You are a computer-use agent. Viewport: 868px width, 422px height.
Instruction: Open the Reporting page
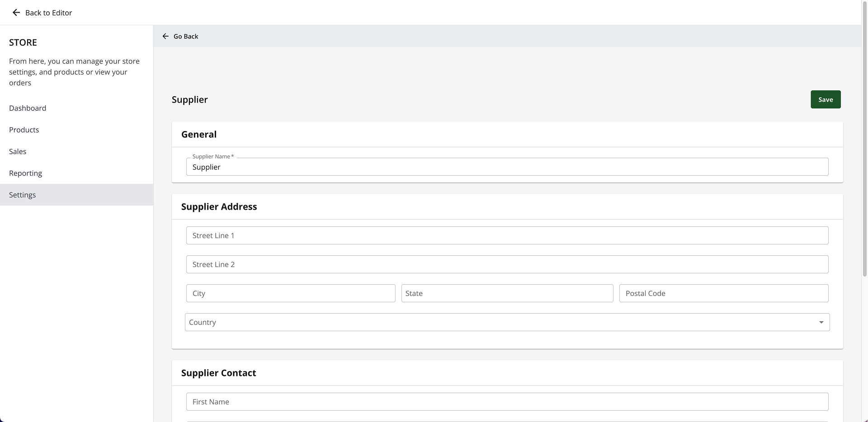[x=77, y=173]
